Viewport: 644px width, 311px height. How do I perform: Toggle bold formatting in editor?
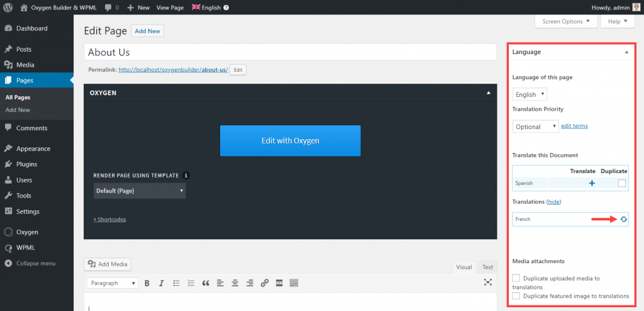coord(147,283)
